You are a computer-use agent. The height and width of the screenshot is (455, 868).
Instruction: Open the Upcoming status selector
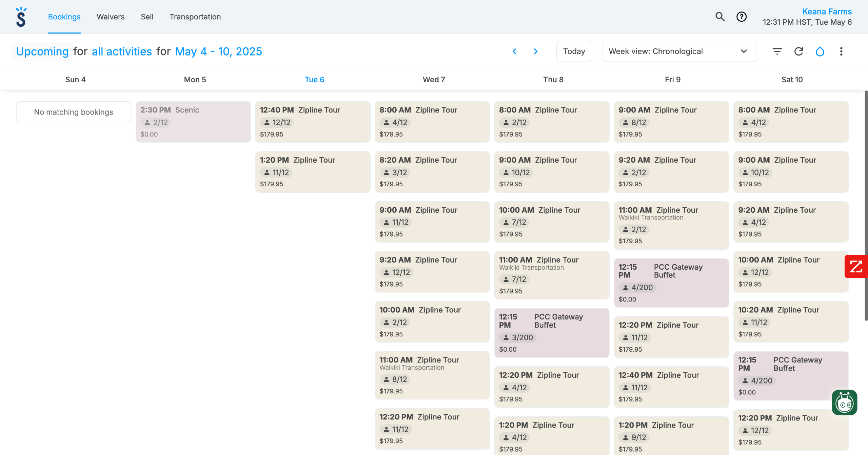coord(42,51)
